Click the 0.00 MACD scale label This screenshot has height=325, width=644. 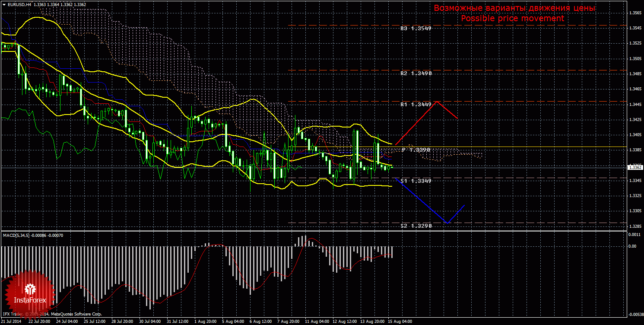point(633,246)
